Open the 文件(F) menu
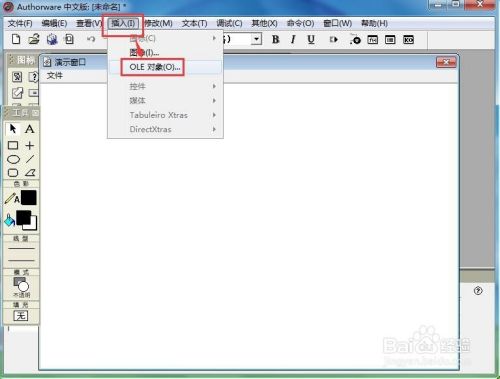The image size is (500, 379). pos(20,23)
